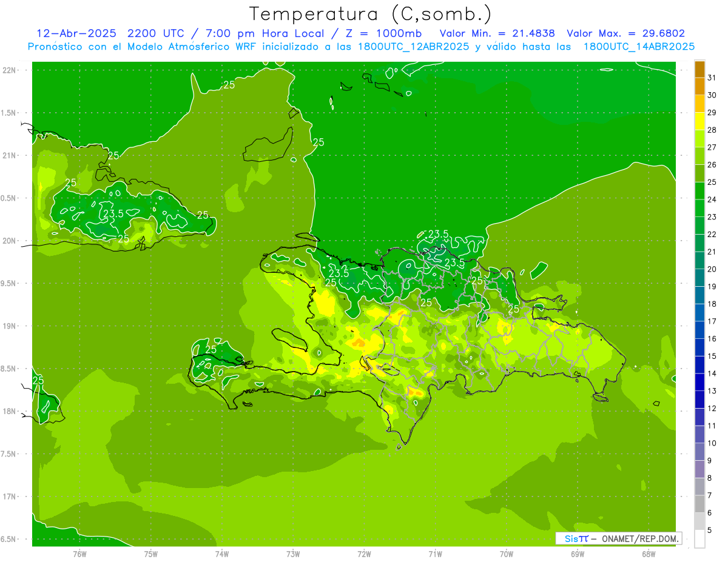Click longitude axis label "72W"
This screenshot has height=562, width=728.
(x=364, y=554)
